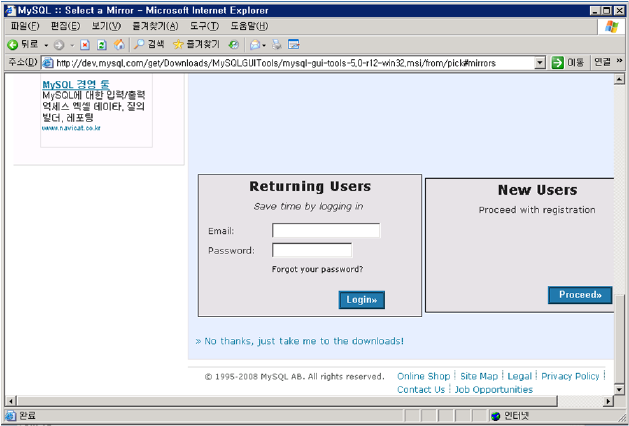Open the Back button history dropdown arrow
The width and height of the screenshot is (629, 426).
(46, 45)
